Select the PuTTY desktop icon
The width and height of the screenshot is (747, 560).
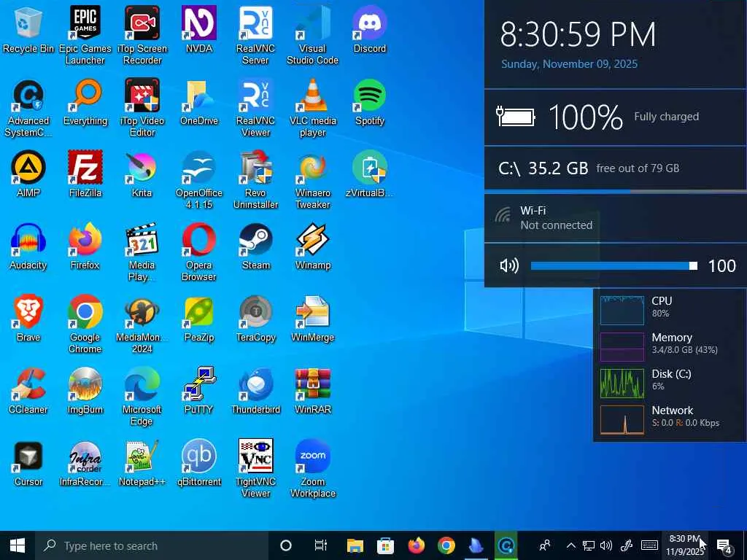click(x=199, y=391)
